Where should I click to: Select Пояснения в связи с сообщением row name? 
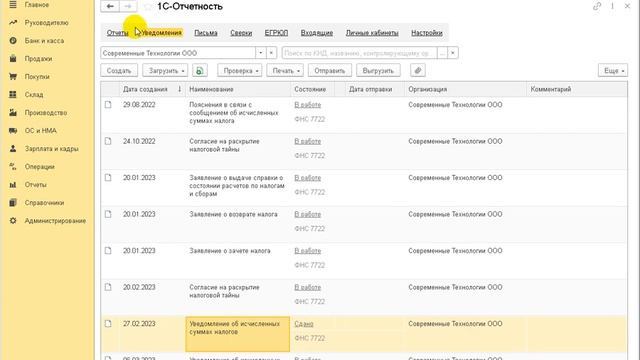point(234,113)
